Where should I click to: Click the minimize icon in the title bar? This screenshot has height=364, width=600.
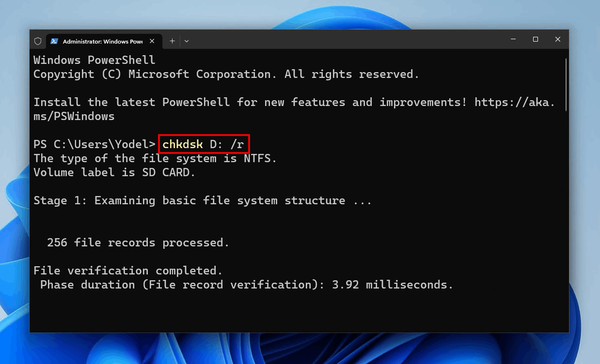(x=513, y=39)
